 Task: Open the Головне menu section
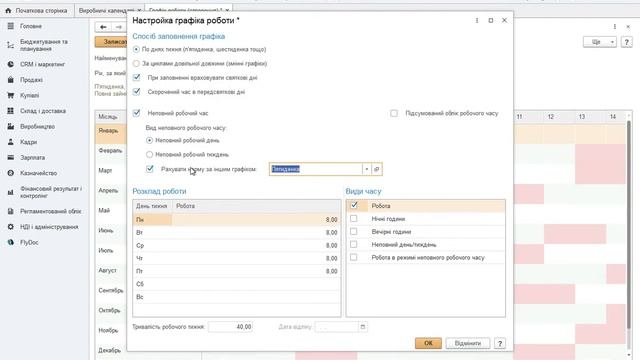pos(31,26)
